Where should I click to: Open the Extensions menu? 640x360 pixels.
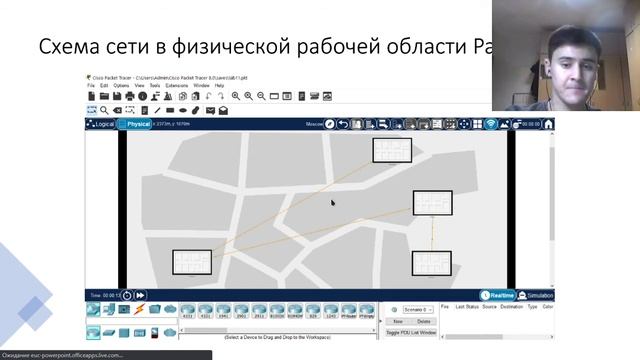(x=177, y=86)
